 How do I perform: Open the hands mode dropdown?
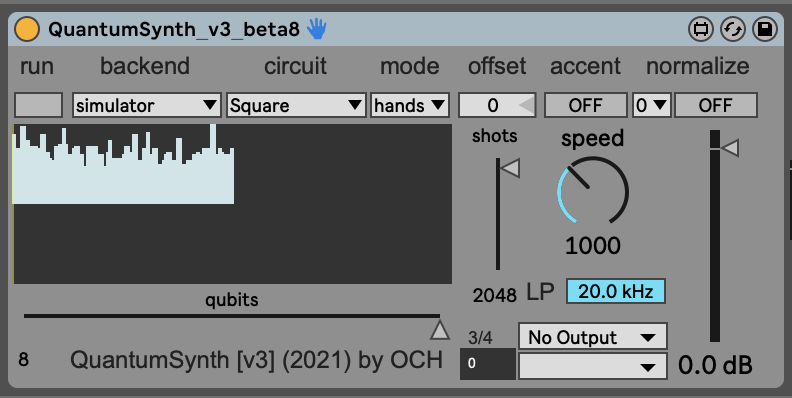tap(410, 105)
